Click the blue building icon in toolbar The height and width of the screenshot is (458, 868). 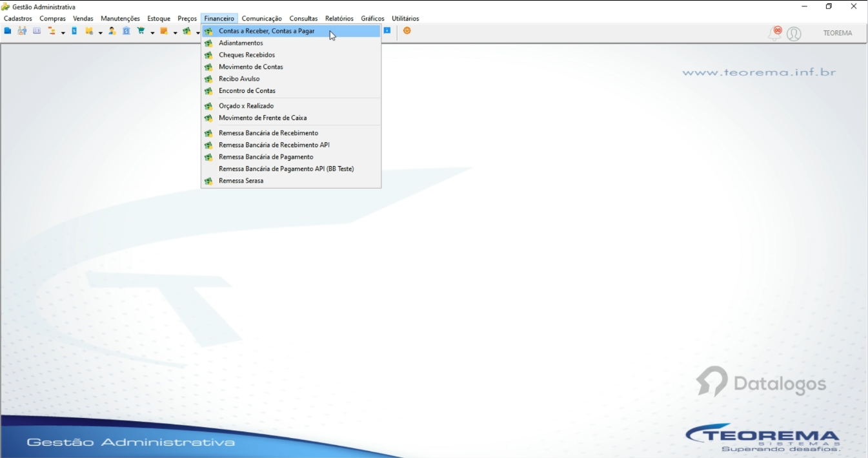click(x=8, y=31)
